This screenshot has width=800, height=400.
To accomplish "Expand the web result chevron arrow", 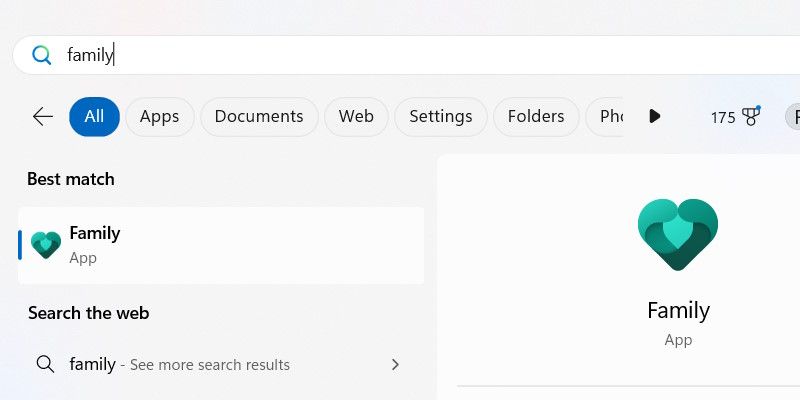I will (x=395, y=364).
